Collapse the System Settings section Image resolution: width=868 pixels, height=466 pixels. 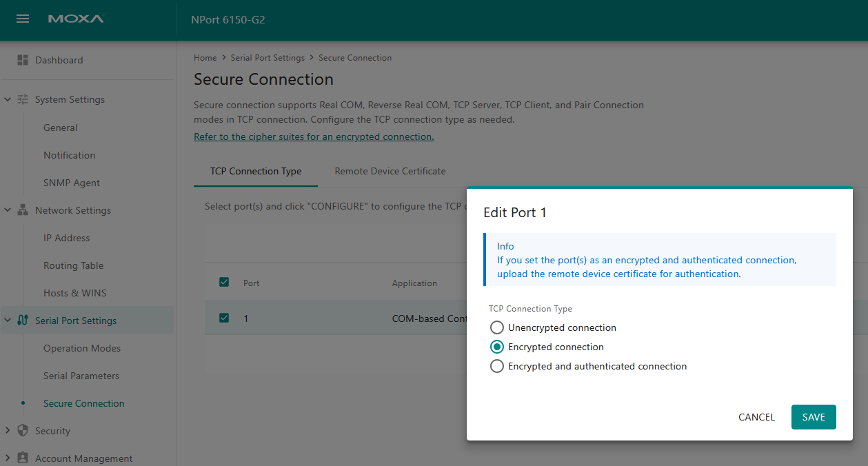pos(8,99)
